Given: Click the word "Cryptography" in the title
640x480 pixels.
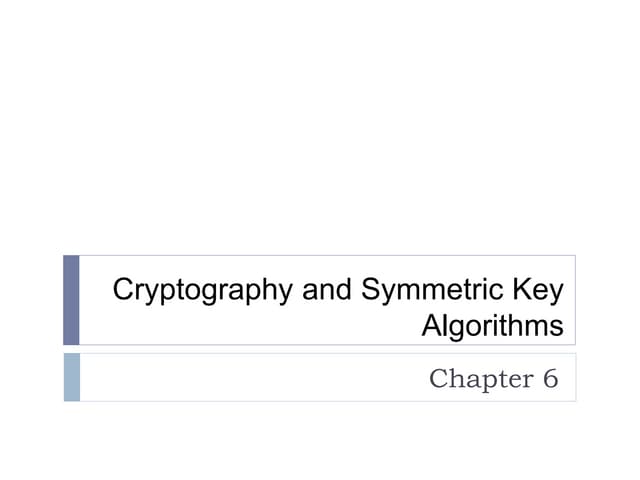Looking at the screenshot, I should [203, 291].
